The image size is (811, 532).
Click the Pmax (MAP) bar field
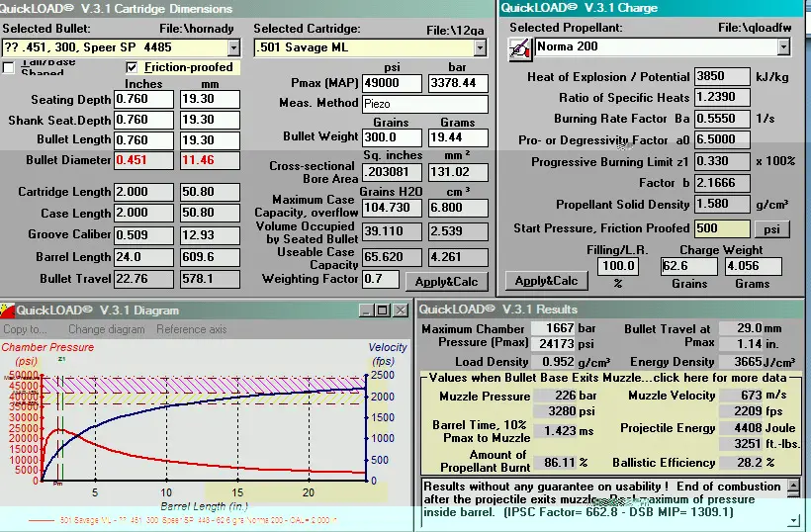[x=458, y=83]
